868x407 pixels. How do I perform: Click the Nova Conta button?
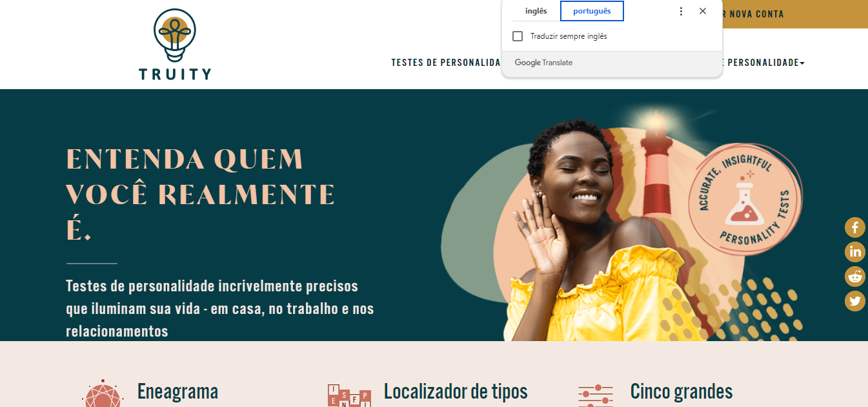coord(794,14)
